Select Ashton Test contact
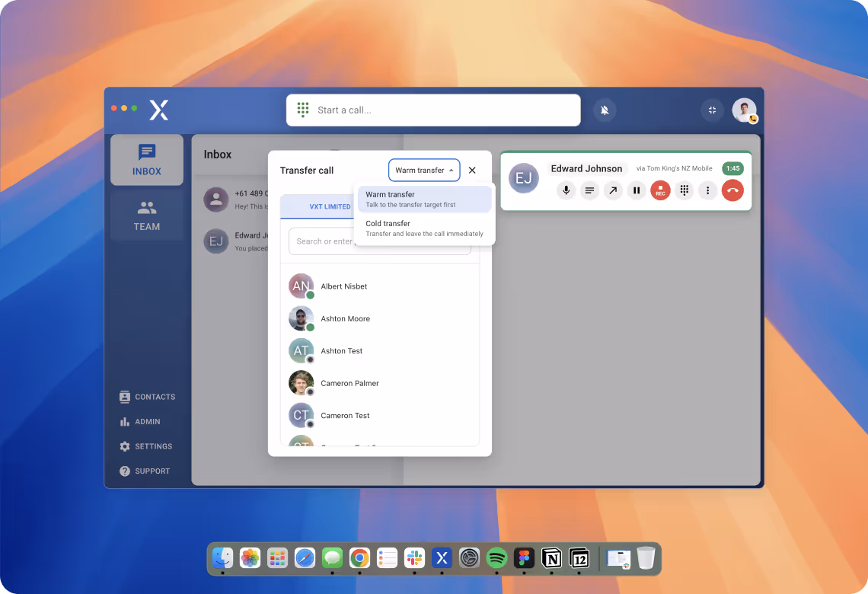The image size is (868, 594). click(380, 351)
